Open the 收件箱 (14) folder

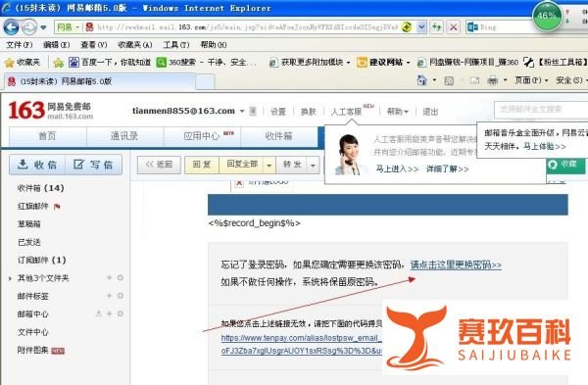pyautogui.click(x=40, y=188)
